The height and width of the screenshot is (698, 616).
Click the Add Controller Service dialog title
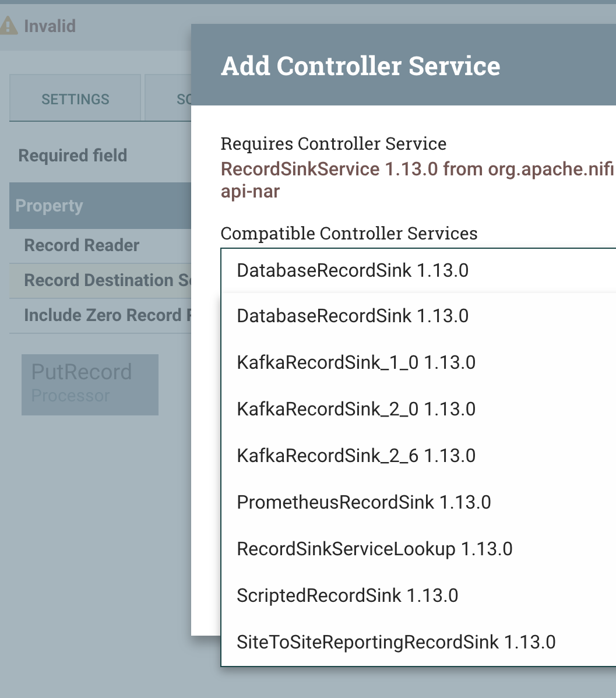(x=361, y=66)
